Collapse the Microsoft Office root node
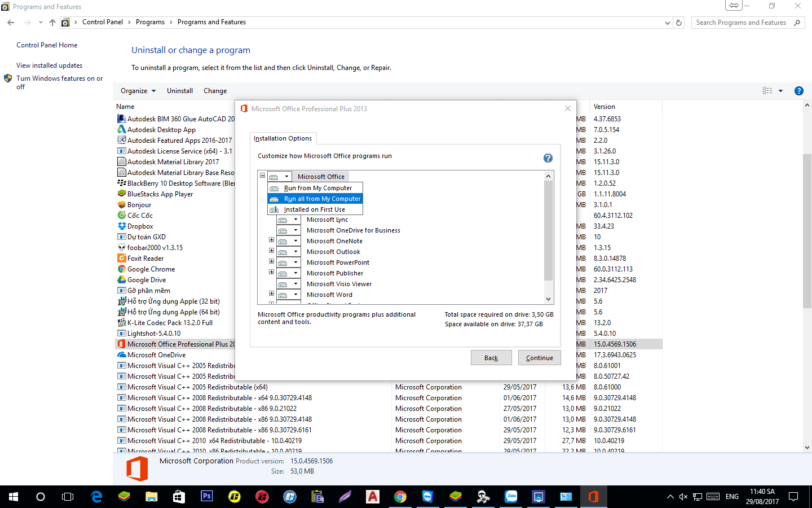This screenshot has width=812, height=508. click(x=262, y=176)
